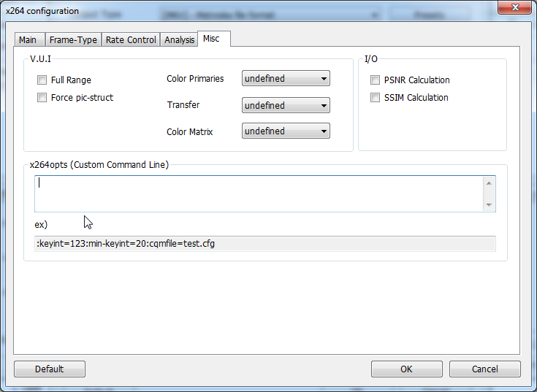This screenshot has height=392, width=537.
Task: Open the Color Primaries dropdown
Action: coord(286,78)
